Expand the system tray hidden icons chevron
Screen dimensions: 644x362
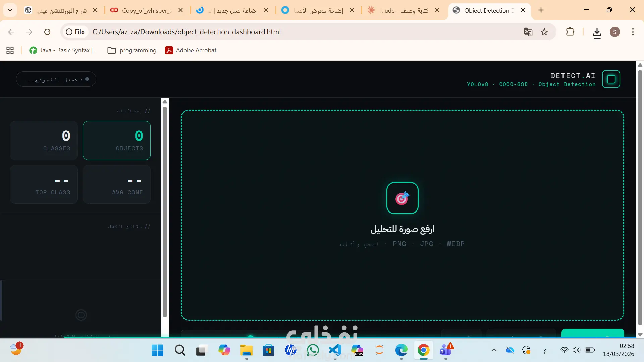click(494, 350)
